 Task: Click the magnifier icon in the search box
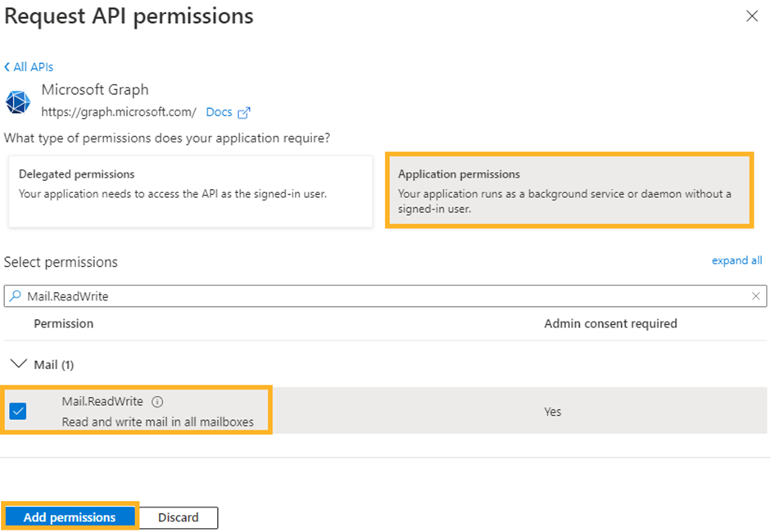point(16,296)
